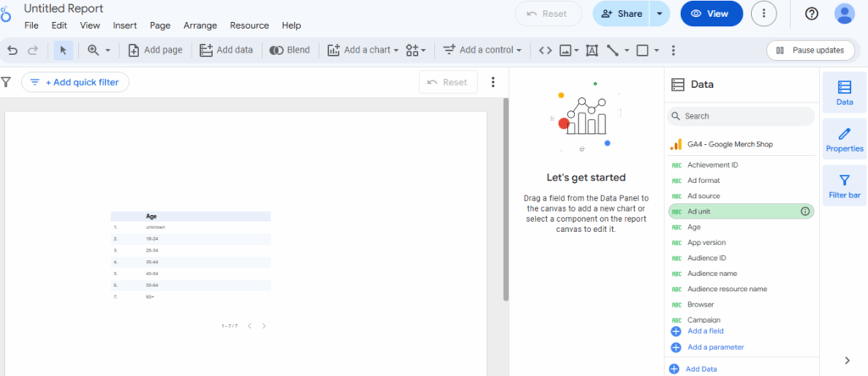Screen dimensions: 868x376
Task: Click Add data in the toolbar
Action: pyautogui.click(x=226, y=50)
